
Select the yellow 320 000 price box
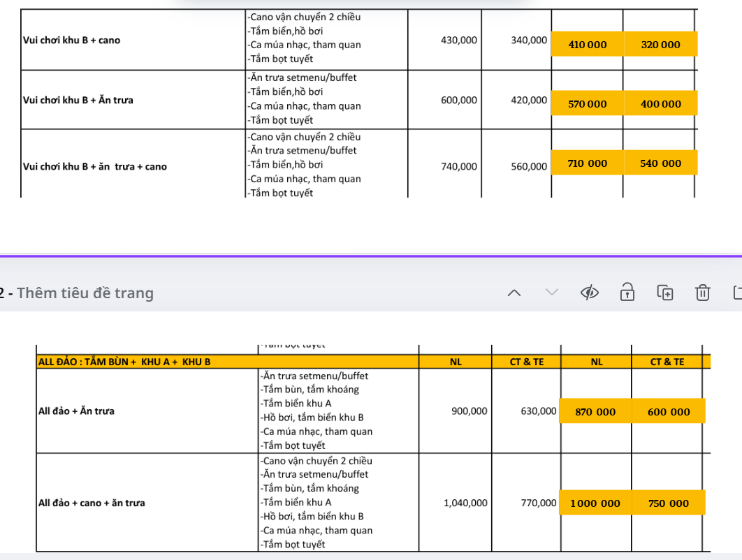pos(661,45)
